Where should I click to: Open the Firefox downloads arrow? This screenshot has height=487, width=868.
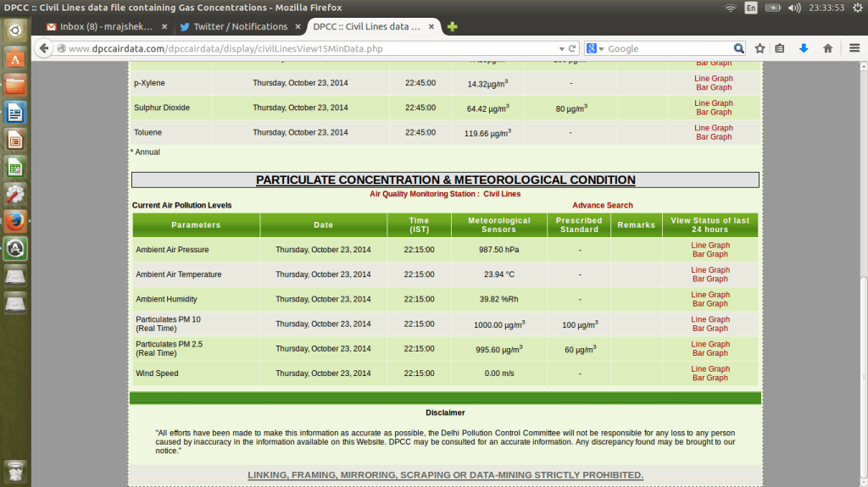[804, 48]
